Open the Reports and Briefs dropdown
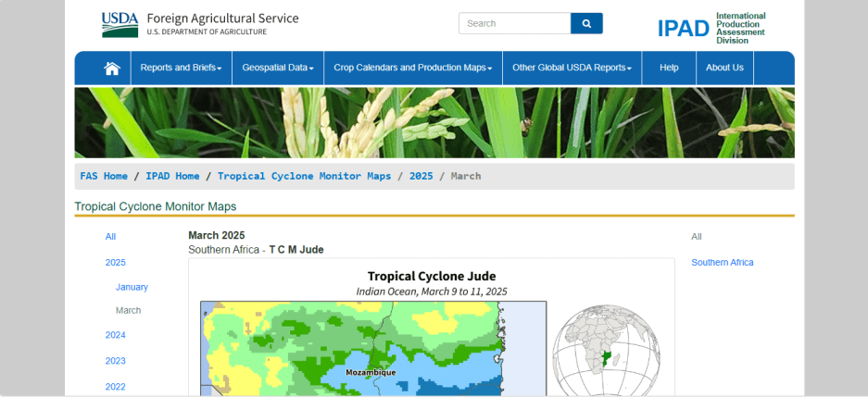 coord(181,68)
